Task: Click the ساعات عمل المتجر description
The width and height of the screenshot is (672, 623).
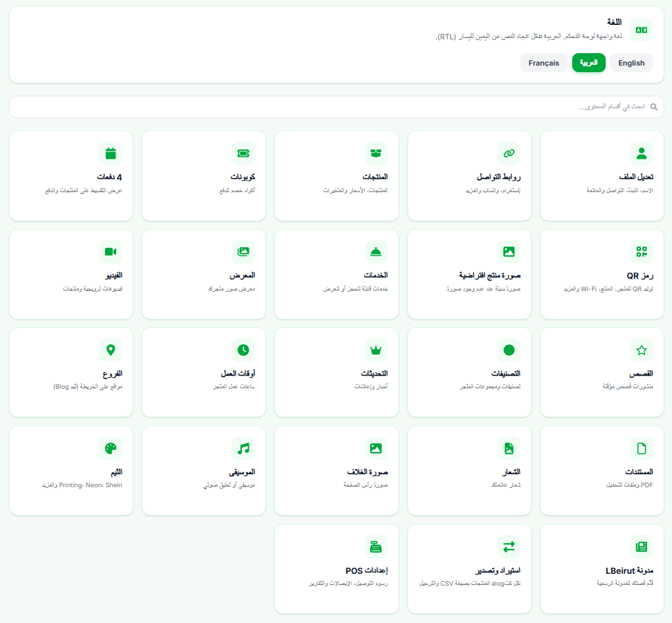Action: tap(234, 387)
